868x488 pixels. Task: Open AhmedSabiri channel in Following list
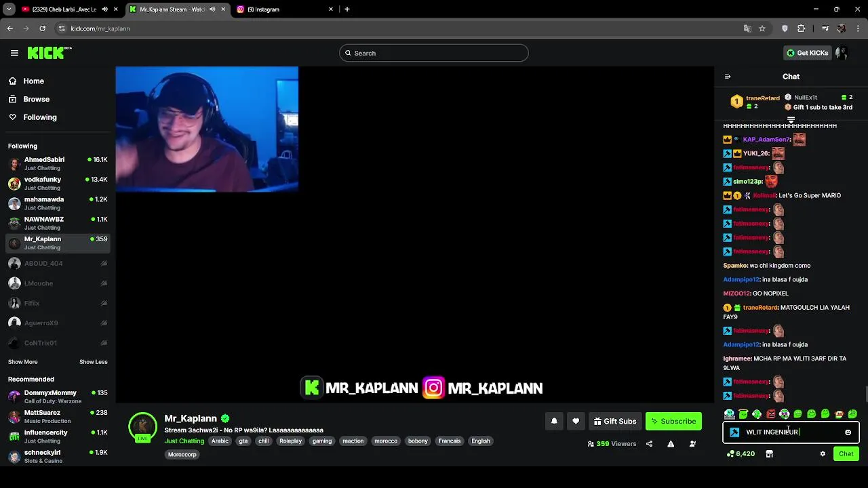point(58,163)
